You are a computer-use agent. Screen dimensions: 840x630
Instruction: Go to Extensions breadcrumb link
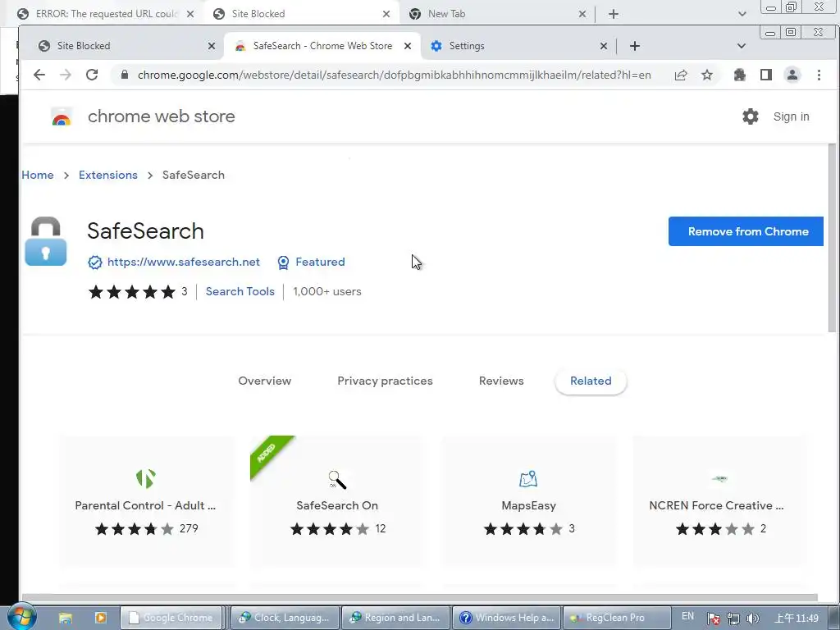point(108,175)
